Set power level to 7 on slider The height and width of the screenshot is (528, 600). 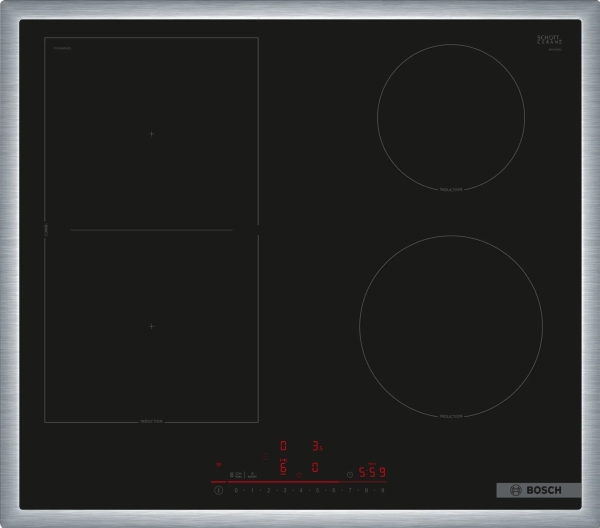coord(350,491)
